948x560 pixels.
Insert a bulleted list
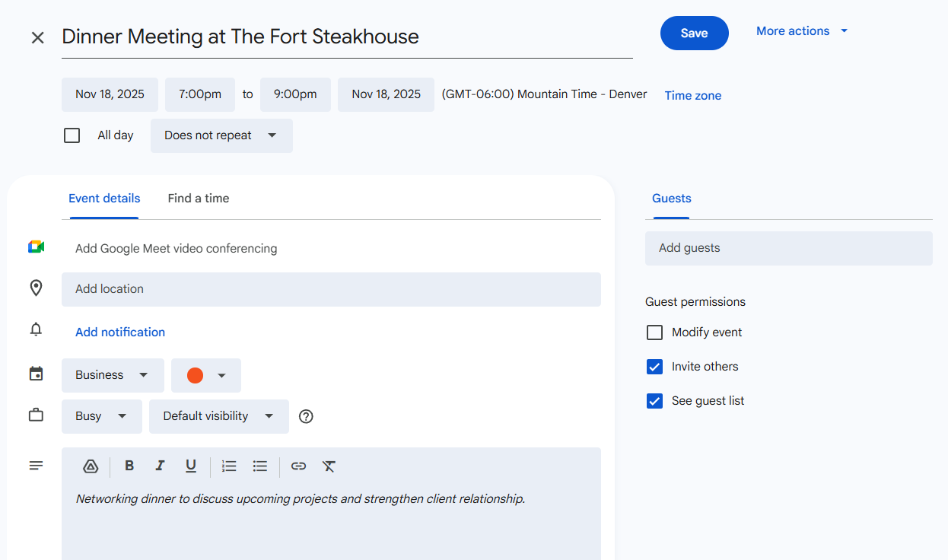coord(260,466)
